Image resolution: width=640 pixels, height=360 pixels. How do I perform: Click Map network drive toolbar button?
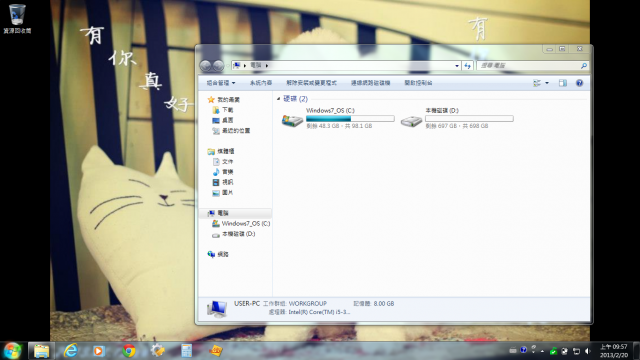(x=370, y=83)
